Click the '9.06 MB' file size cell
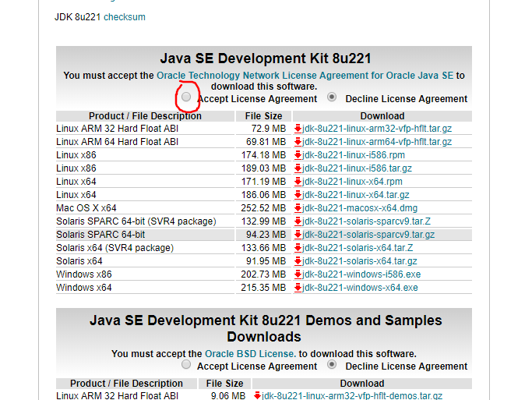 224,395
